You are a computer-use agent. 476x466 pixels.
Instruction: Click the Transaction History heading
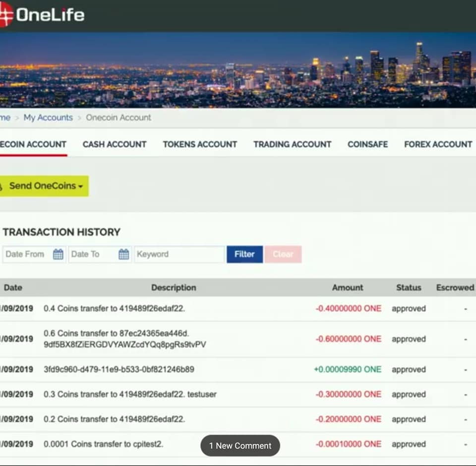(61, 232)
